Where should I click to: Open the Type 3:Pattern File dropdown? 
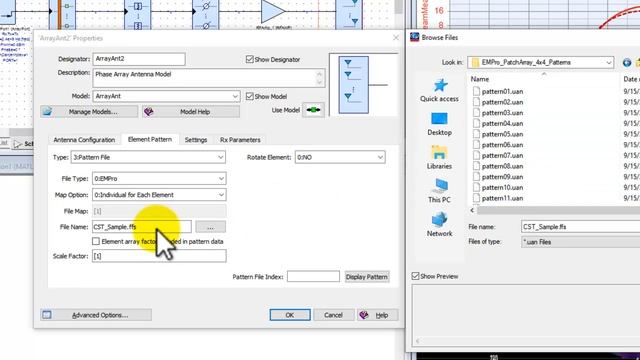pyautogui.click(x=148, y=157)
